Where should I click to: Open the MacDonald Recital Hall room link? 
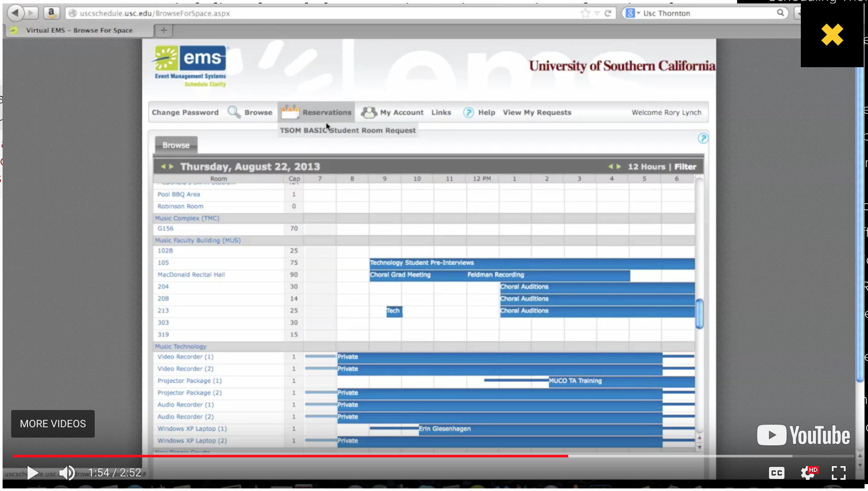click(x=191, y=274)
